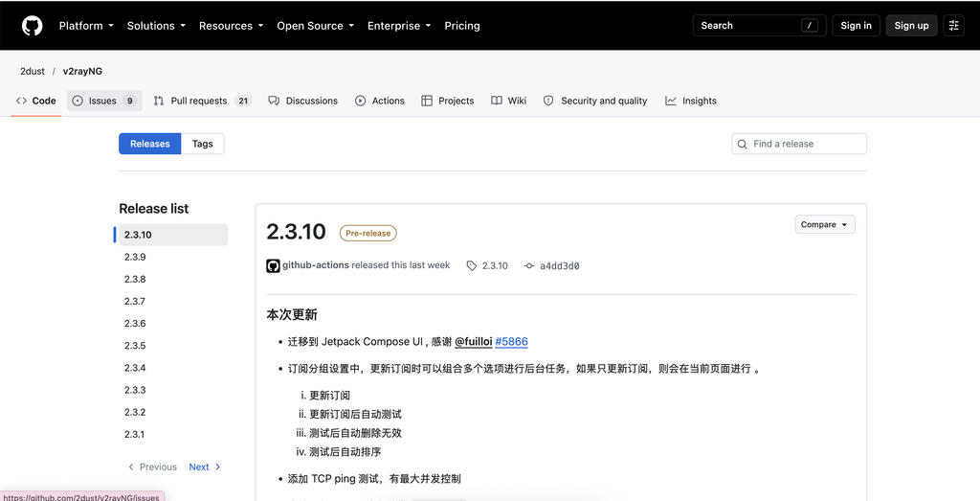Viewport: 980px width, 501px height.
Task: Click the Actions play icon
Action: (361, 101)
